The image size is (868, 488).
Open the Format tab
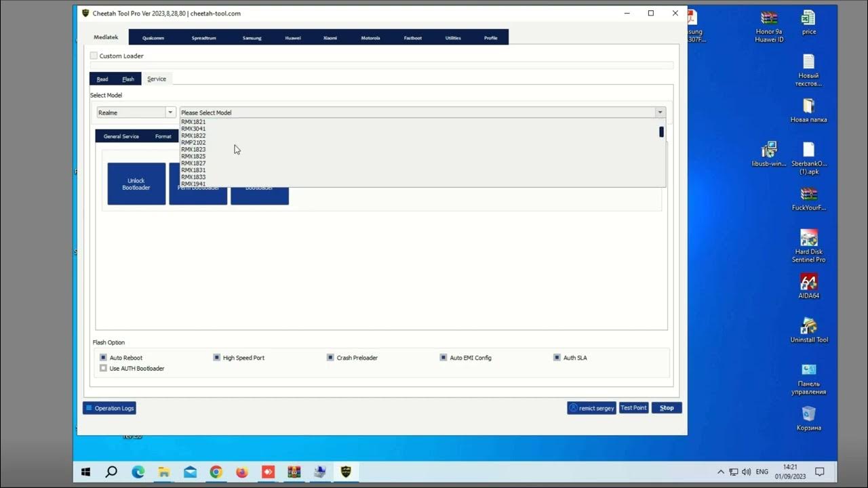pyautogui.click(x=163, y=136)
